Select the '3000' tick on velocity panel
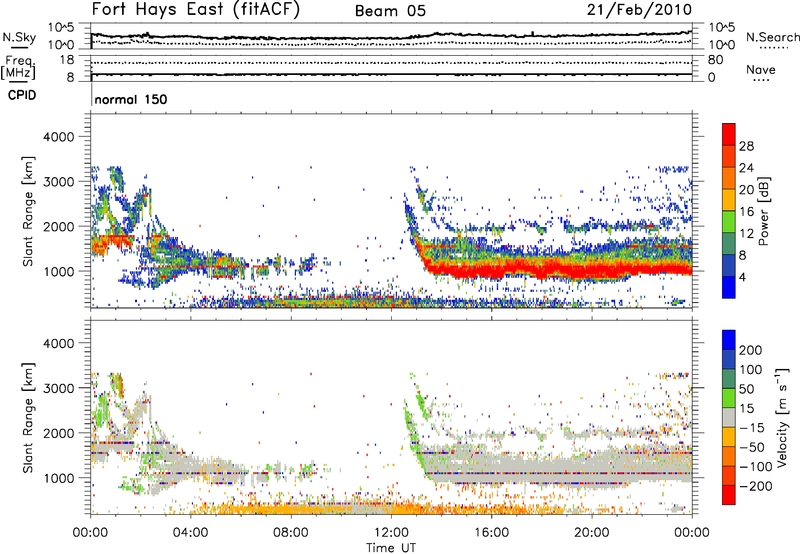 pyautogui.click(x=58, y=388)
